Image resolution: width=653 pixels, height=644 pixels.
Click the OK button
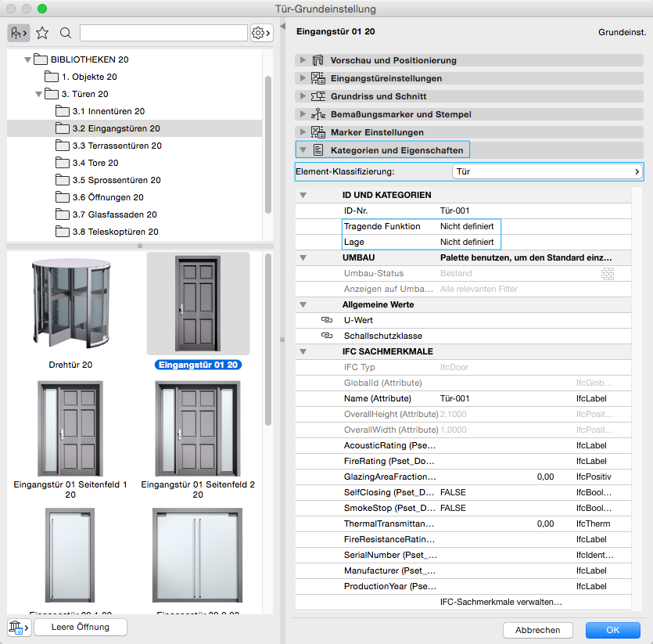pyautogui.click(x=612, y=630)
